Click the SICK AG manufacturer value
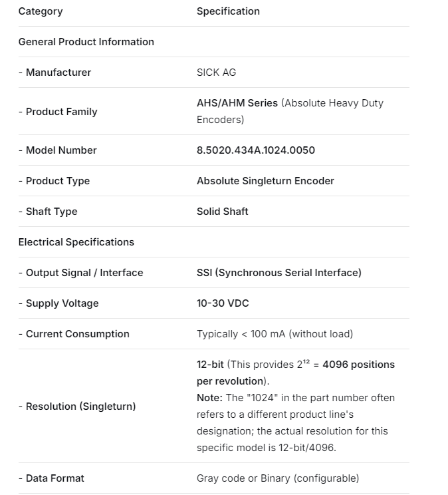 coord(216,73)
